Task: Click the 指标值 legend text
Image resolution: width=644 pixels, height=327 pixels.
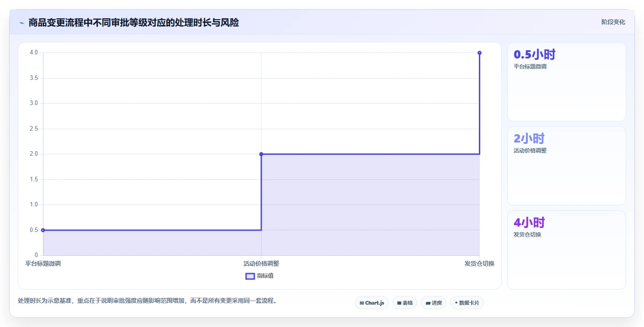Action: (x=265, y=276)
